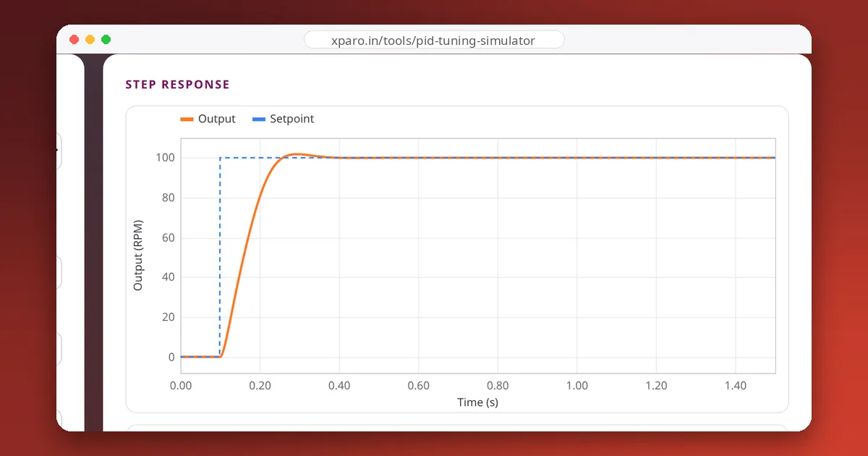Toggle the Output series in chart legend

pos(208,119)
